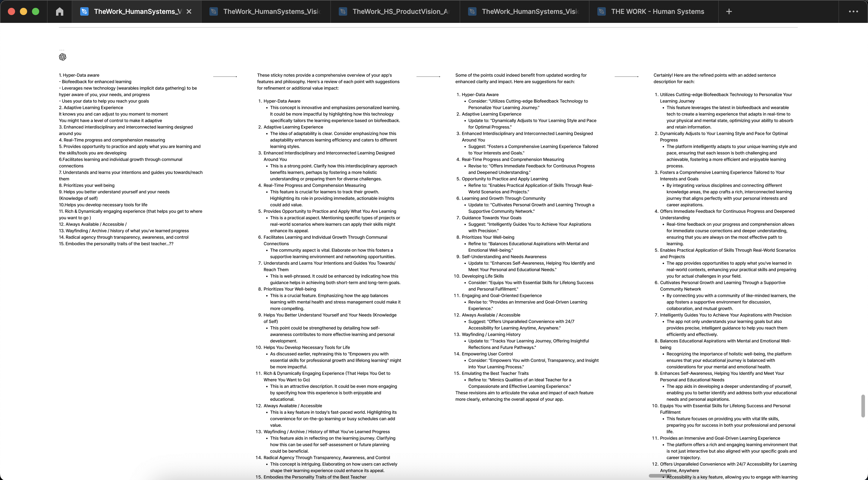The height and width of the screenshot is (480, 868).
Task: Open the Home view with the house icon
Action: click(x=60, y=11)
